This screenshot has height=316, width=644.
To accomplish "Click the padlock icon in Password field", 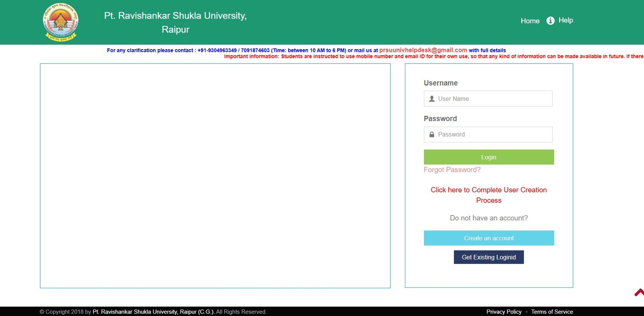I will tap(432, 135).
